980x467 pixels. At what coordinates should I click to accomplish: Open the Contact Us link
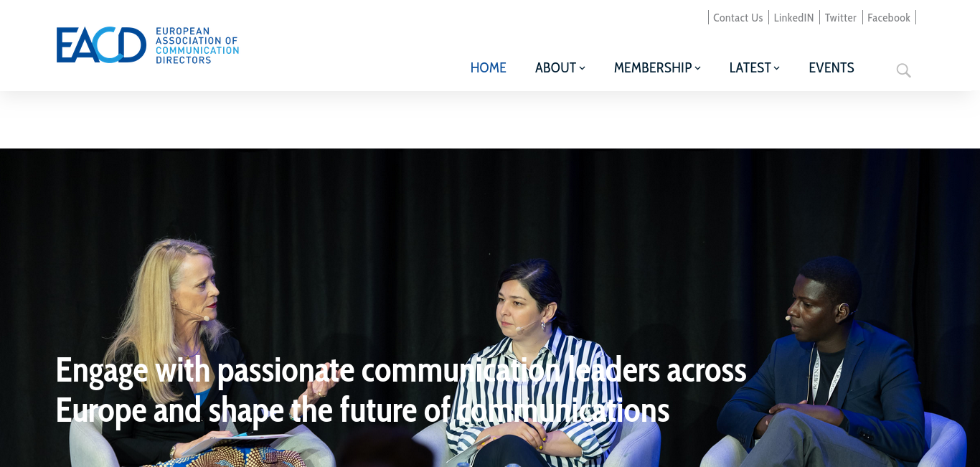738,18
